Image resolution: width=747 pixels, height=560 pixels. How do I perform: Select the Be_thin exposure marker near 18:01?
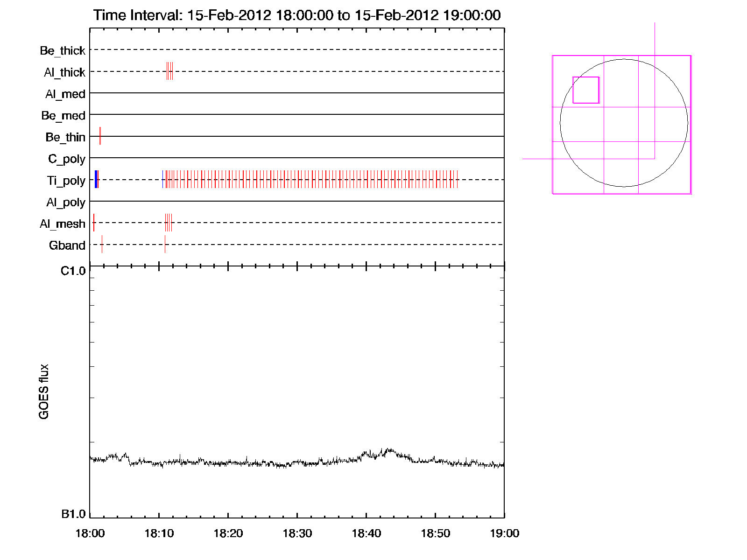[100, 136]
